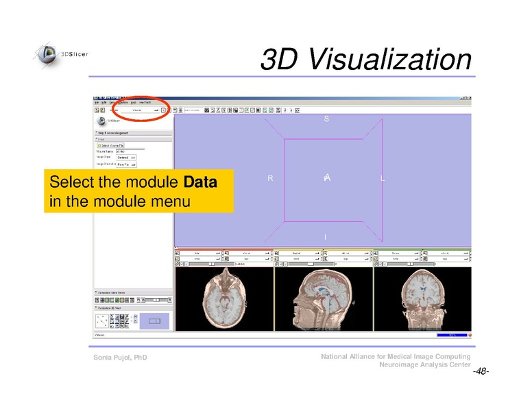Click the red error log icon in status bar
This screenshot has height=411, width=532.
tap(470, 335)
